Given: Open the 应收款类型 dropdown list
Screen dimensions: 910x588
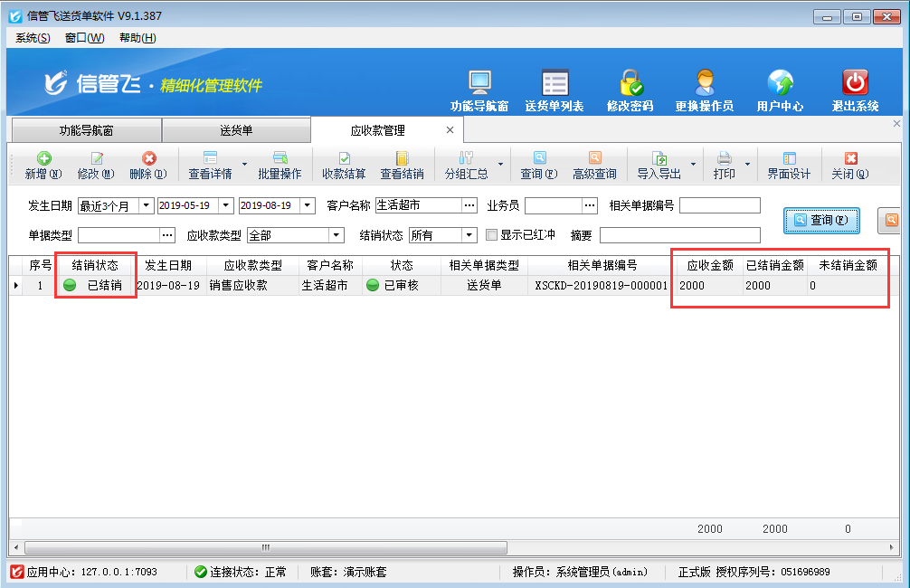Looking at the screenshot, I should [x=337, y=235].
